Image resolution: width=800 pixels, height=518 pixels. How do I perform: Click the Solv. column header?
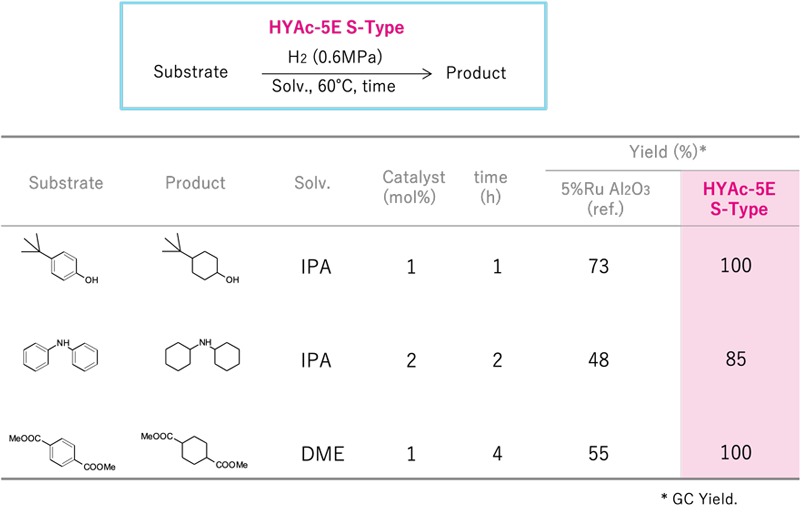pos(312,183)
